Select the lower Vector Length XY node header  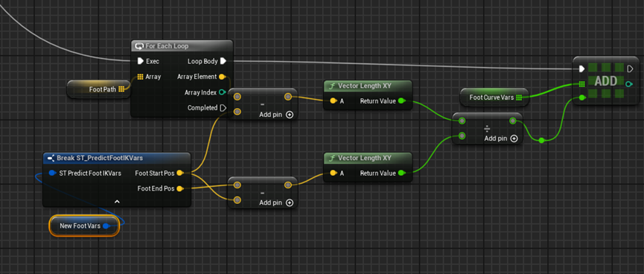tap(368, 158)
